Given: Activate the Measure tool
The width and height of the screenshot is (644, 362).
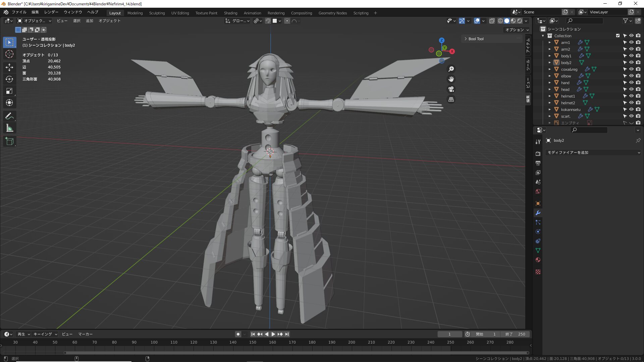Looking at the screenshot, I should 9,128.
